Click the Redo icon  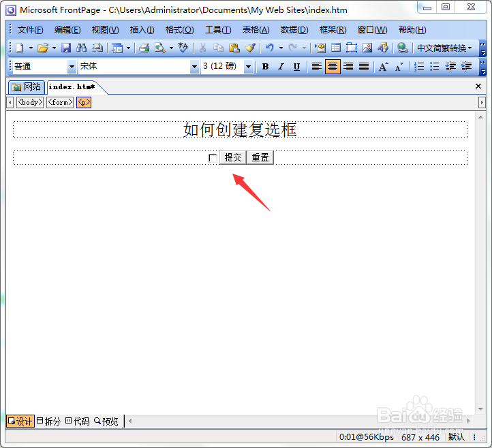point(293,48)
